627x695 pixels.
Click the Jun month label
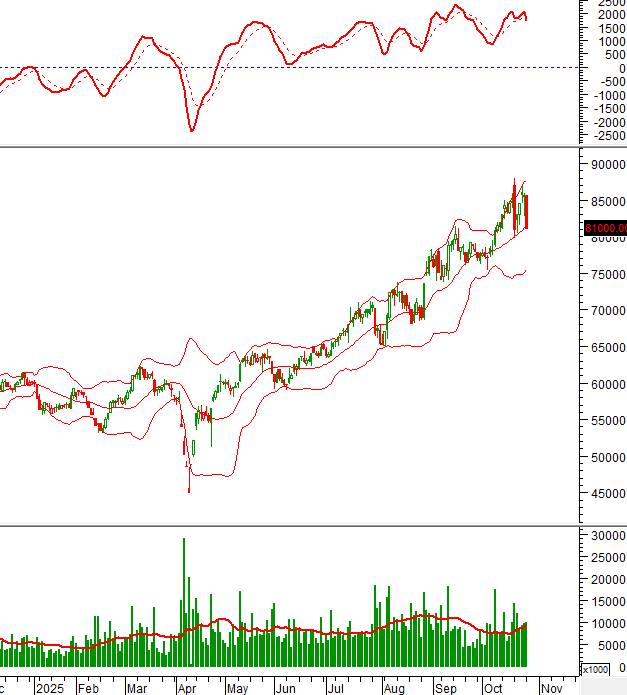285,688
